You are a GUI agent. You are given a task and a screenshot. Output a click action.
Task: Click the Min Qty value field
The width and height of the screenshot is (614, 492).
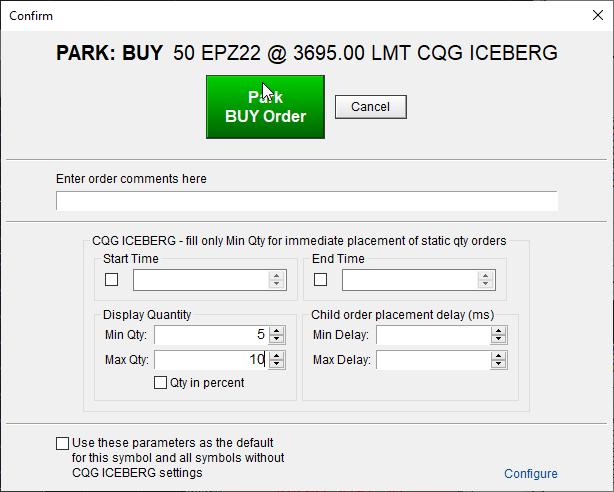tap(210, 335)
